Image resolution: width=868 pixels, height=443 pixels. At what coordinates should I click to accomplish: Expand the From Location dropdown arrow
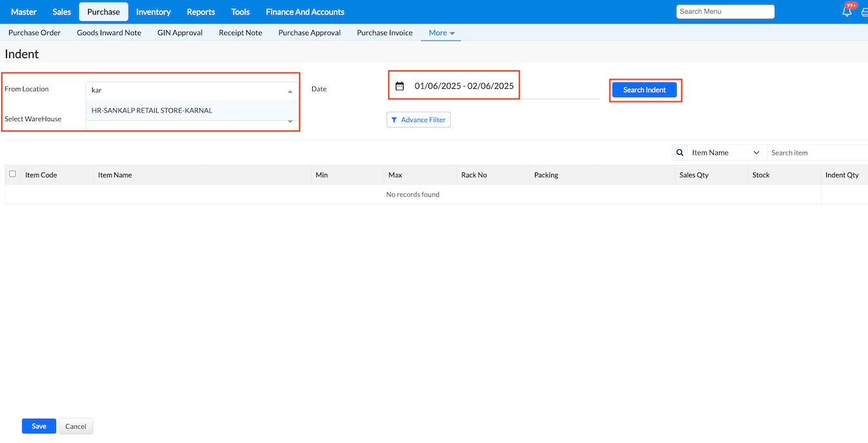point(290,91)
